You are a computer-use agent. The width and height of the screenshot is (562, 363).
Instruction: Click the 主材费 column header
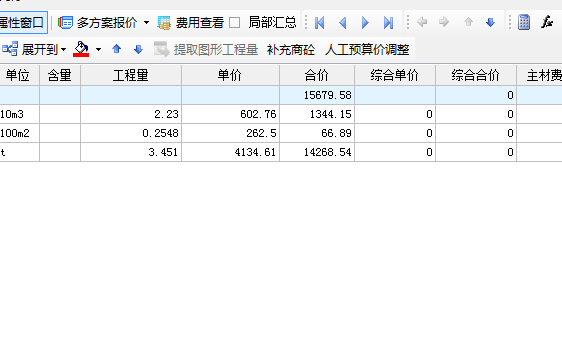[x=539, y=75]
